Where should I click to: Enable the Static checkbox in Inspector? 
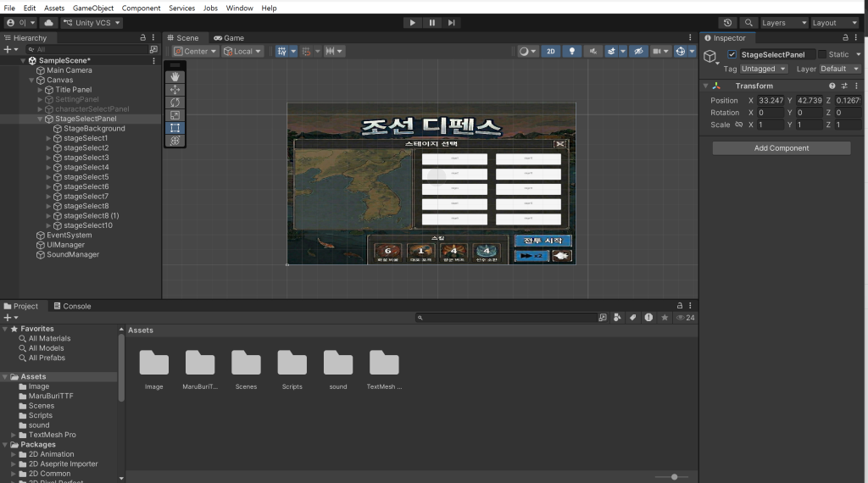pyautogui.click(x=821, y=55)
